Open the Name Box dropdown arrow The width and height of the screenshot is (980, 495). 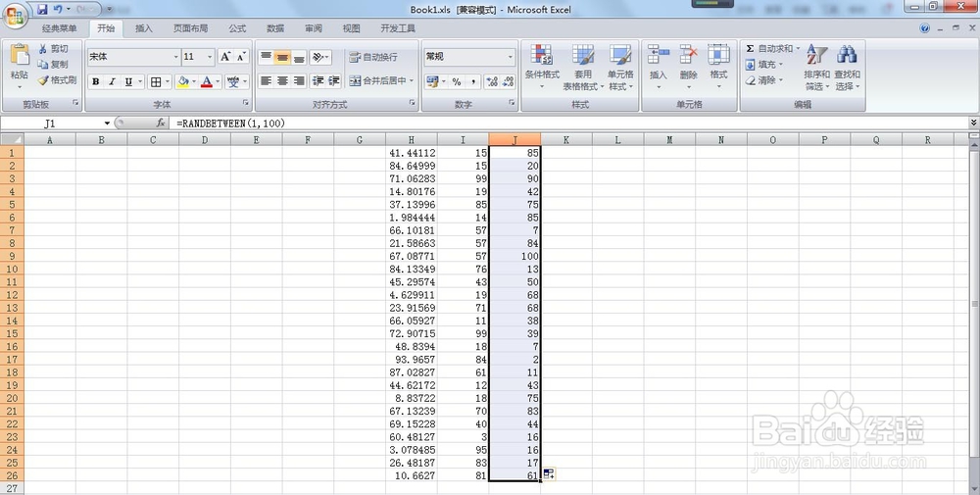click(x=107, y=124)
